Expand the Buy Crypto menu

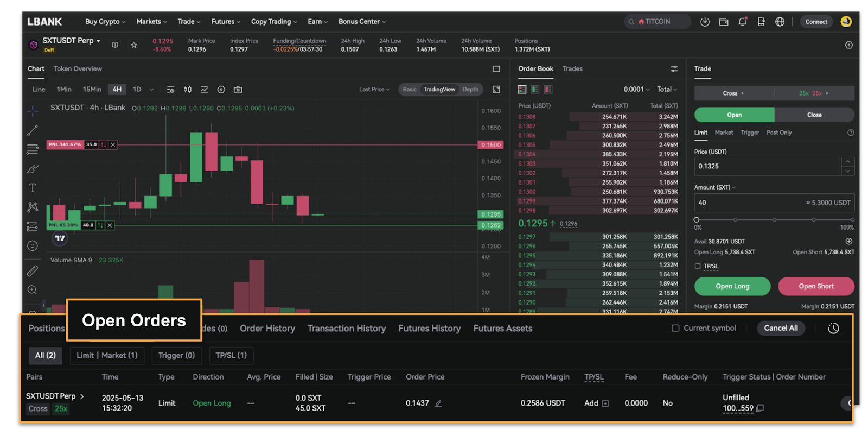105,22
